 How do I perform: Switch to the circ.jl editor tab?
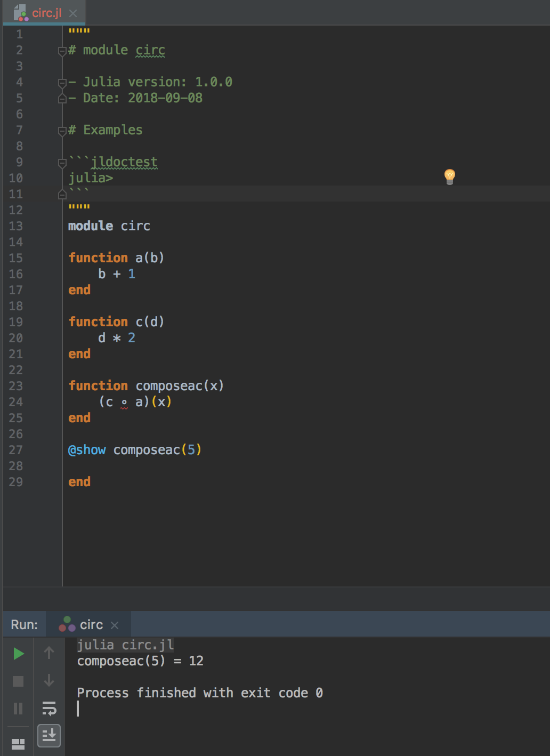pyautogui.click(x=47, y=13)
